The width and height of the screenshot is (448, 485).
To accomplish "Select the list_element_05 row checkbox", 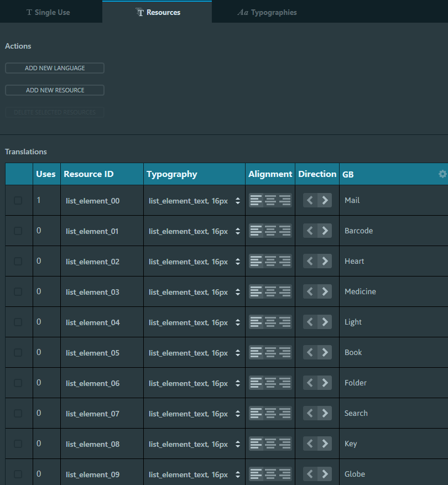I will (19, 352).
